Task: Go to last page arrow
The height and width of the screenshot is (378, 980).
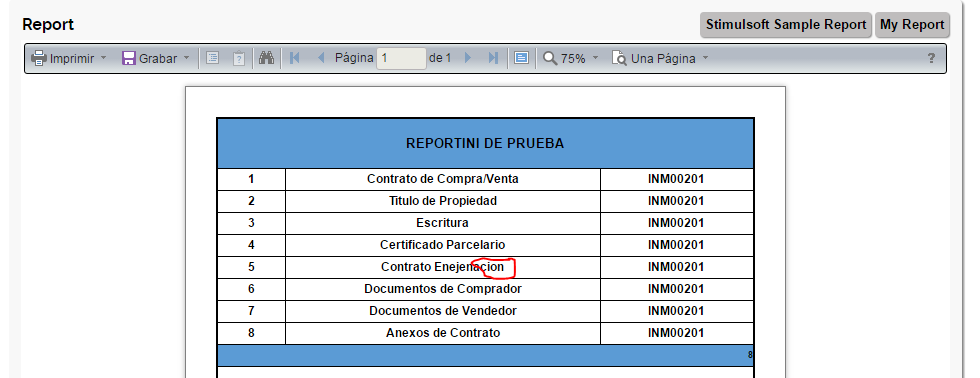Action: [493, 58]
